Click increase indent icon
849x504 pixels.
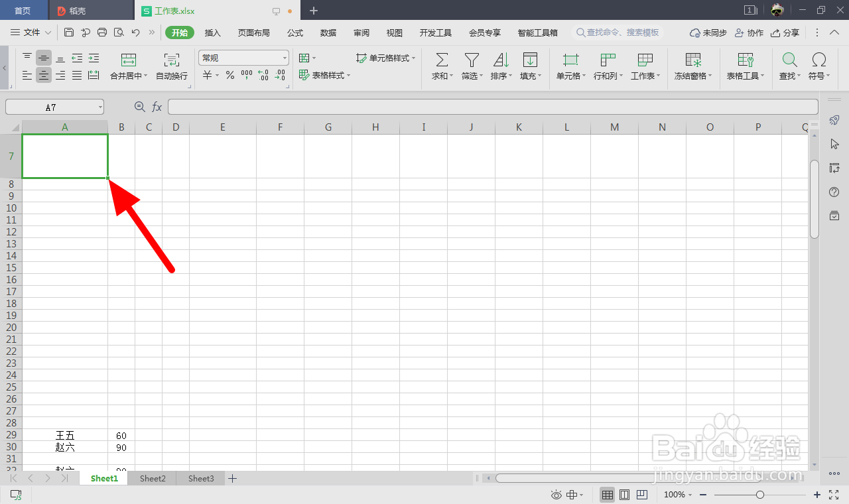click(94, 58)
